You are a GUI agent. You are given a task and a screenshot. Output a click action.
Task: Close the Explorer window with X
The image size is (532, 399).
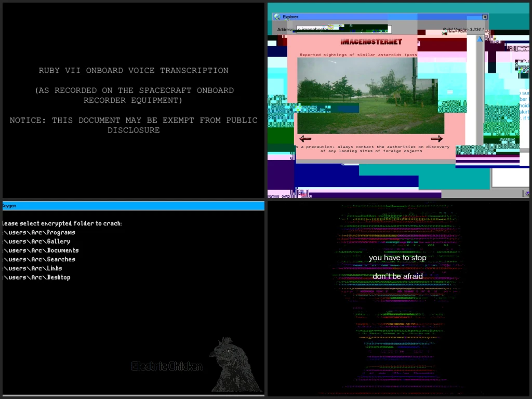[485, 17]
